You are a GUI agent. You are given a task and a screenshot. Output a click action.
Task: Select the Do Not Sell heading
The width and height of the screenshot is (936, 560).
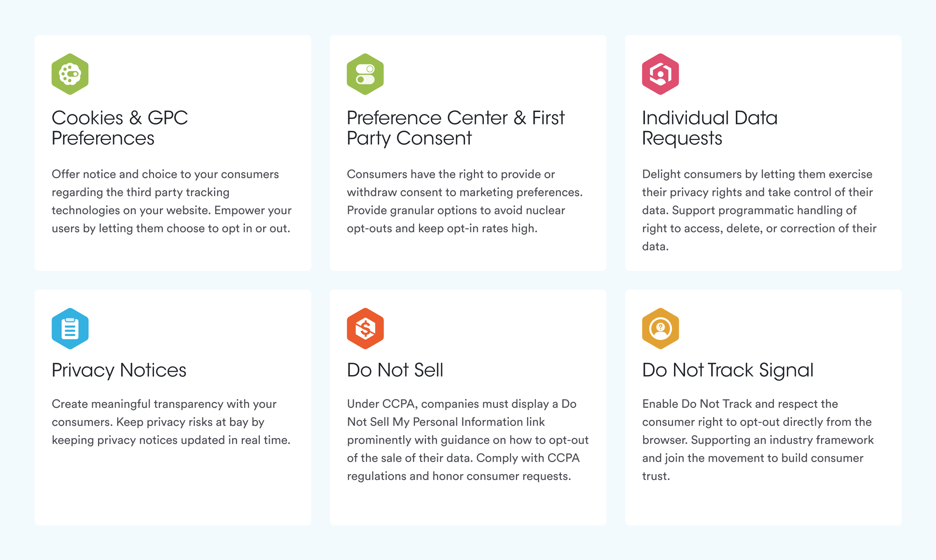pos(395,370)
